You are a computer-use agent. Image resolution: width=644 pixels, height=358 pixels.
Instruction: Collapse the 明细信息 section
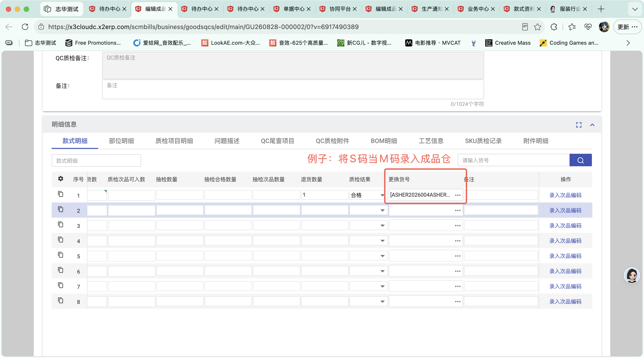click(x=592, y=125)
